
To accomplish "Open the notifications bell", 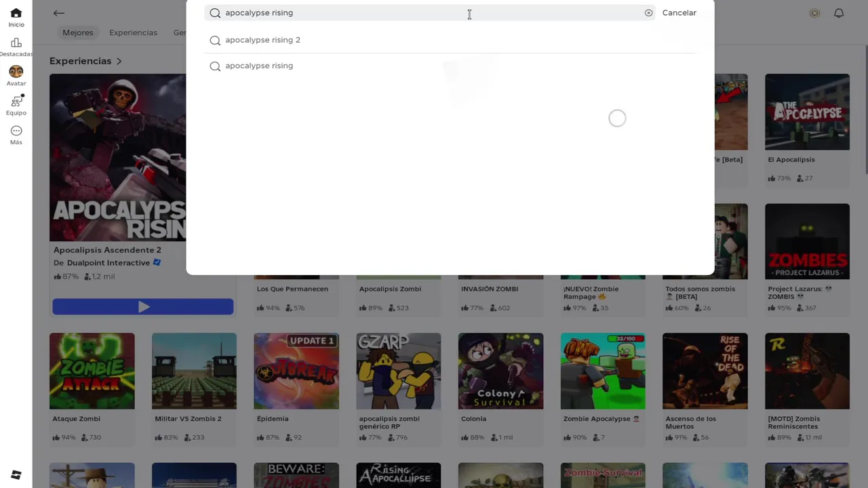I will (839, 13).
